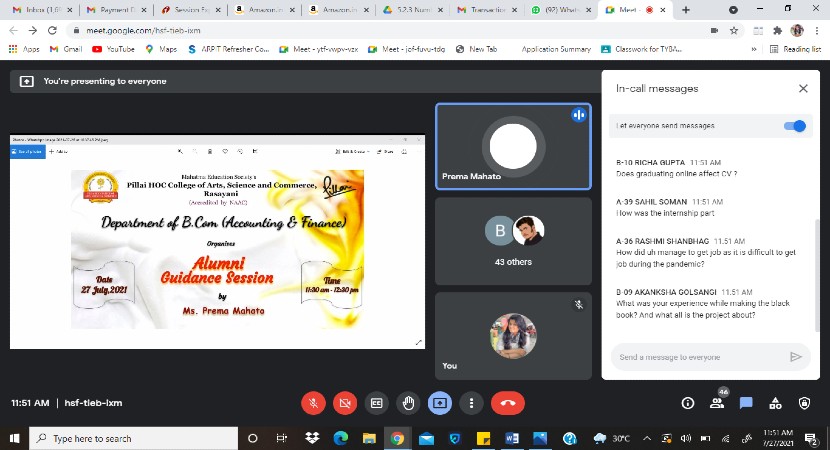
Task: Open host controls shield icon
Action: [x=805, y=403]
